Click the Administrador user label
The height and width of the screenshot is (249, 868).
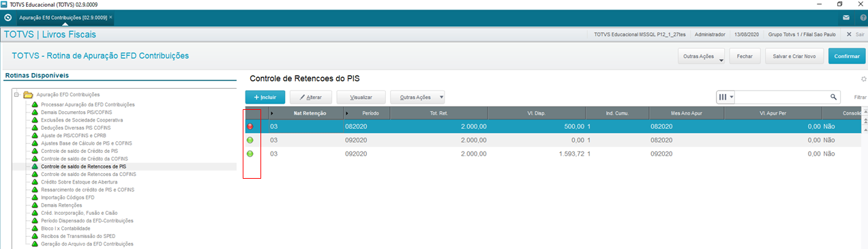(x=710, y=34)
